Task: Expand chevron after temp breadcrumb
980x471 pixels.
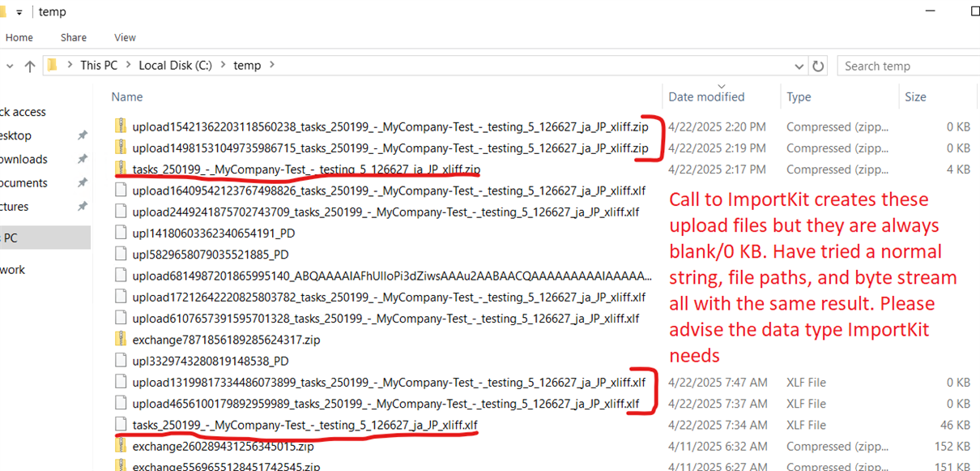Action: click(x=271, y=65)
